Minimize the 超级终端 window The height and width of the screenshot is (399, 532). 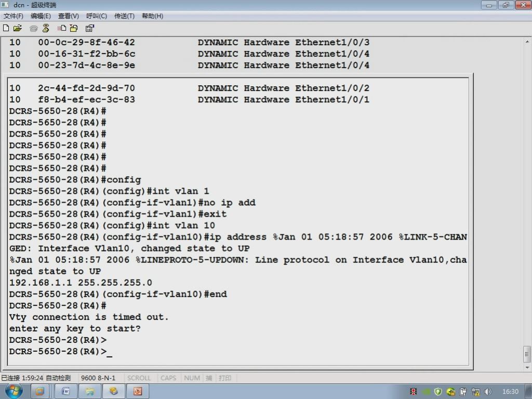(489, 5)
